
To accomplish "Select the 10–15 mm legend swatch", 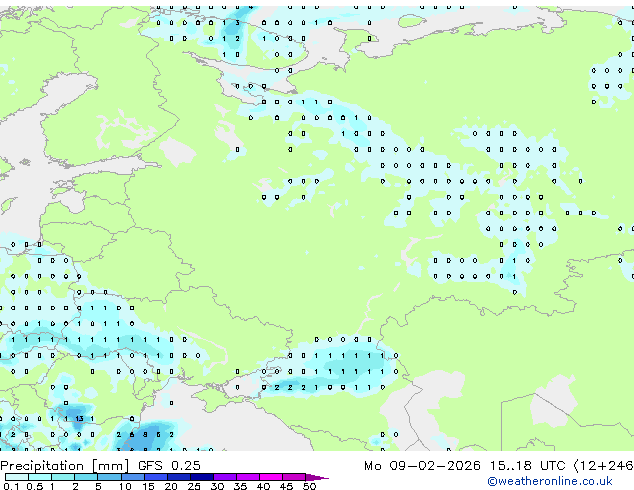I will [133, 477].
